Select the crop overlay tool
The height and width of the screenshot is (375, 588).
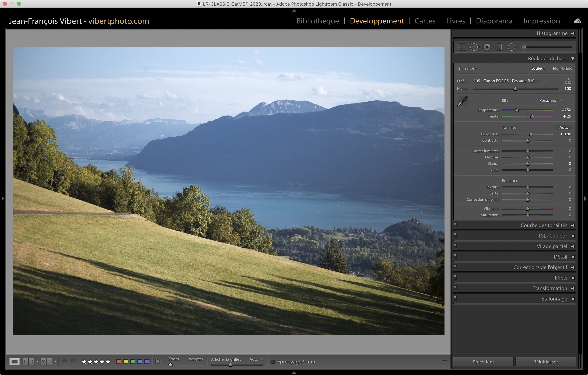click(461, 47)
